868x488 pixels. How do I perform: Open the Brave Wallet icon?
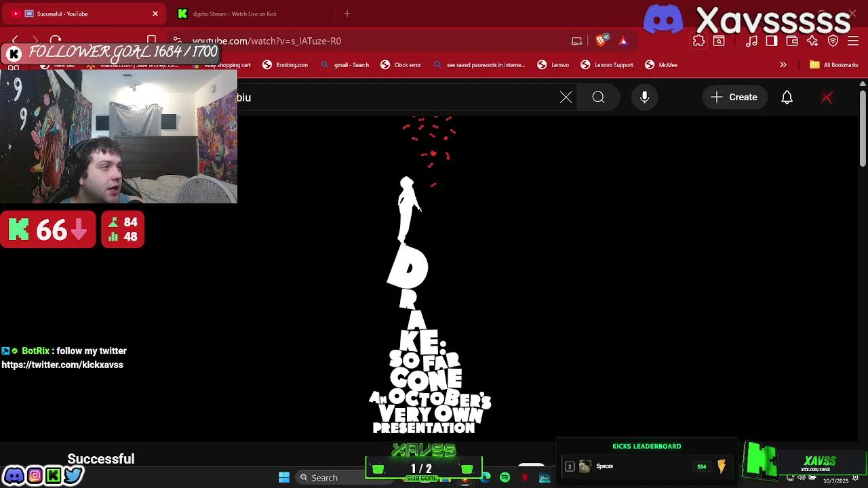pos(792,41)
